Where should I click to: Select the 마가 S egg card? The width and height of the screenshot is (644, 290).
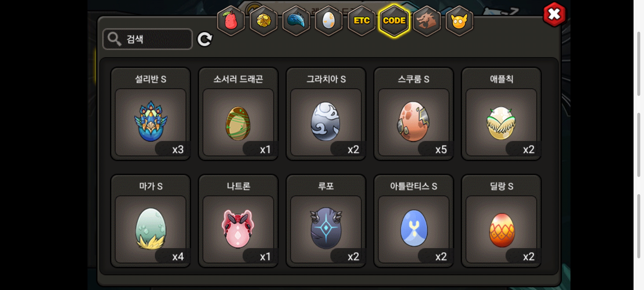[151, 221]
